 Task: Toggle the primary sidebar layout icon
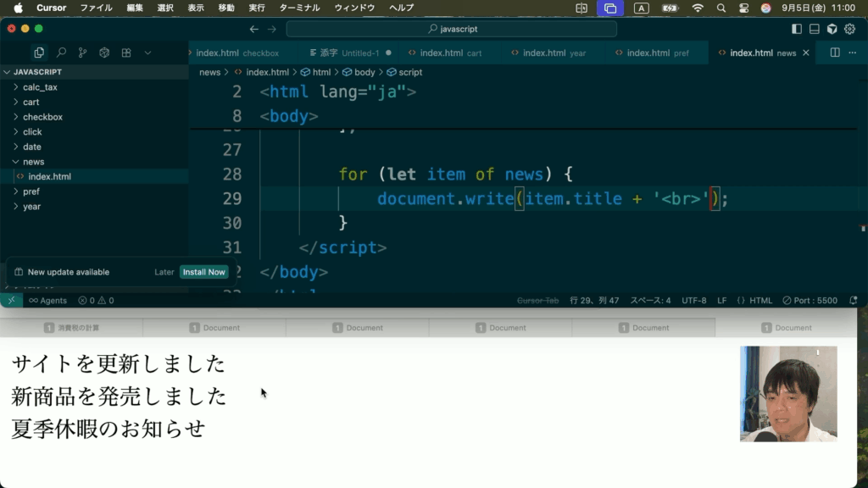point(797,29)
